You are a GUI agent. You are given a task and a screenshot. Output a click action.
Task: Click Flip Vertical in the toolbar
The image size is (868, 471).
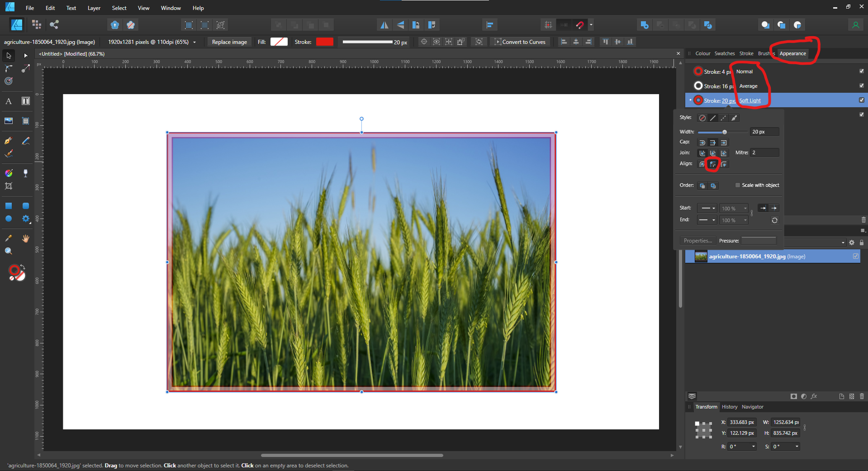point(400,25)
